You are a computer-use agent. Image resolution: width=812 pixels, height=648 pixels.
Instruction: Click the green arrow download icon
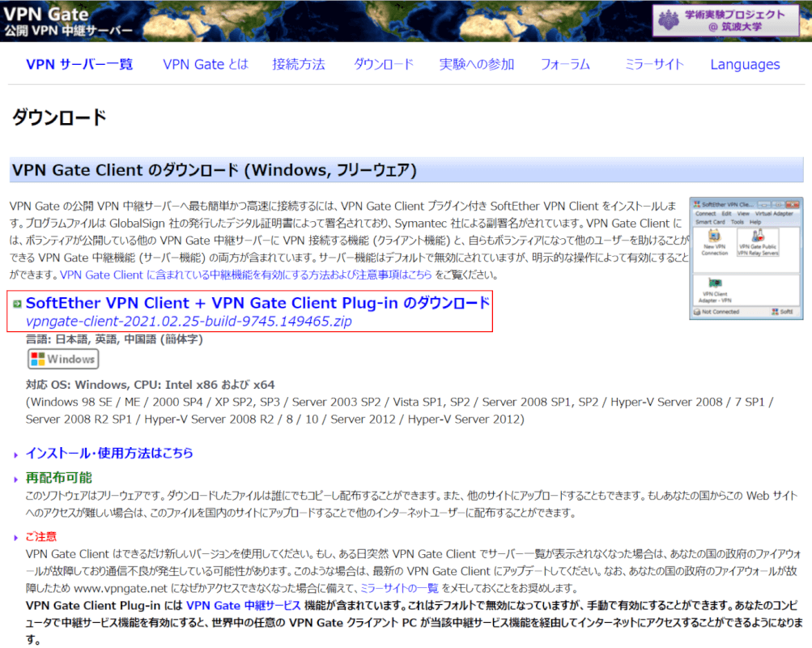tap(17, 304)
